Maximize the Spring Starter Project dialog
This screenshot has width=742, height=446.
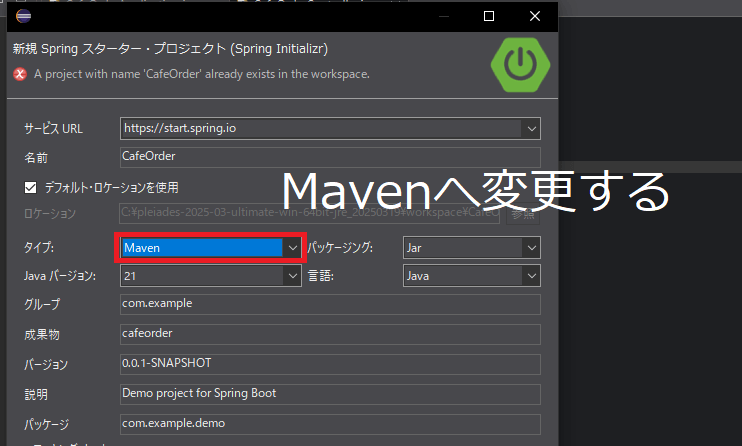(x=489, y=16)
